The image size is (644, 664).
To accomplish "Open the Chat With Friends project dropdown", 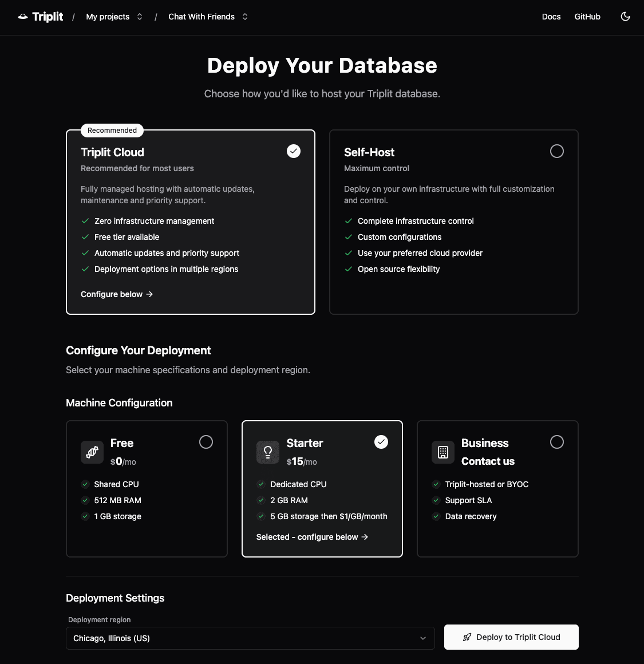I will coord(208,17).
